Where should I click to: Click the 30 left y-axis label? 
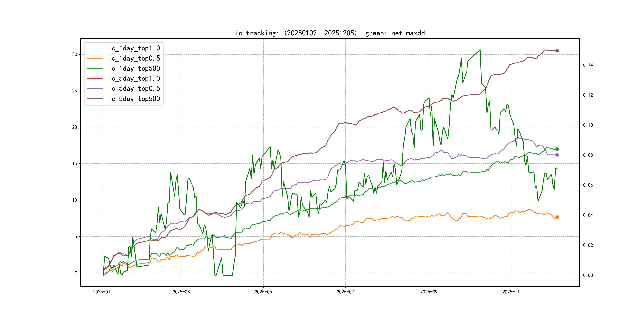coord(75,54)
